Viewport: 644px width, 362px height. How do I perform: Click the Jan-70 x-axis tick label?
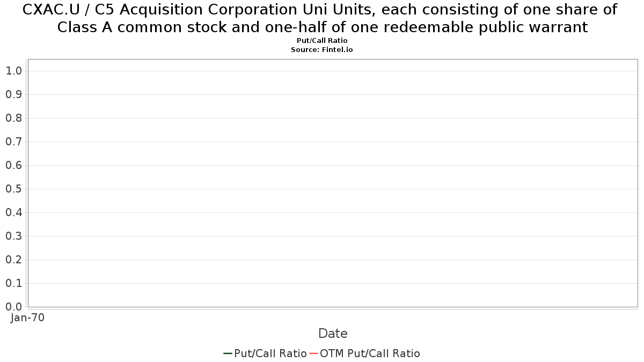pos(28,317)
